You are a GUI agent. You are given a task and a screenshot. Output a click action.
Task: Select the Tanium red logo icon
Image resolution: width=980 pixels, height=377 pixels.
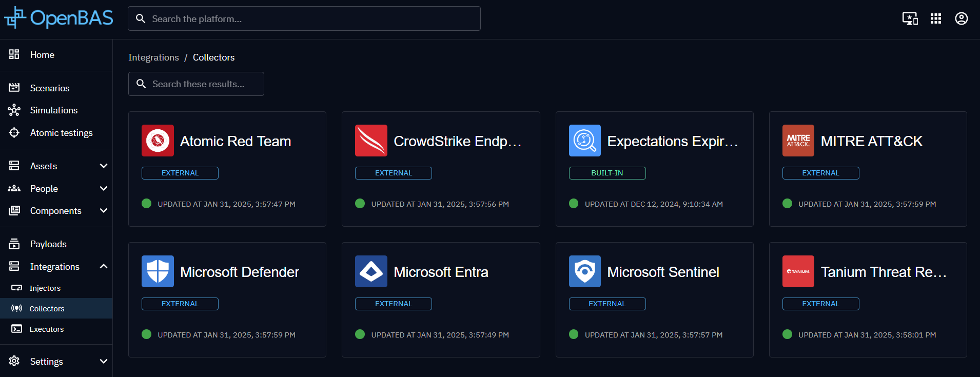click(x=798, y=271)
